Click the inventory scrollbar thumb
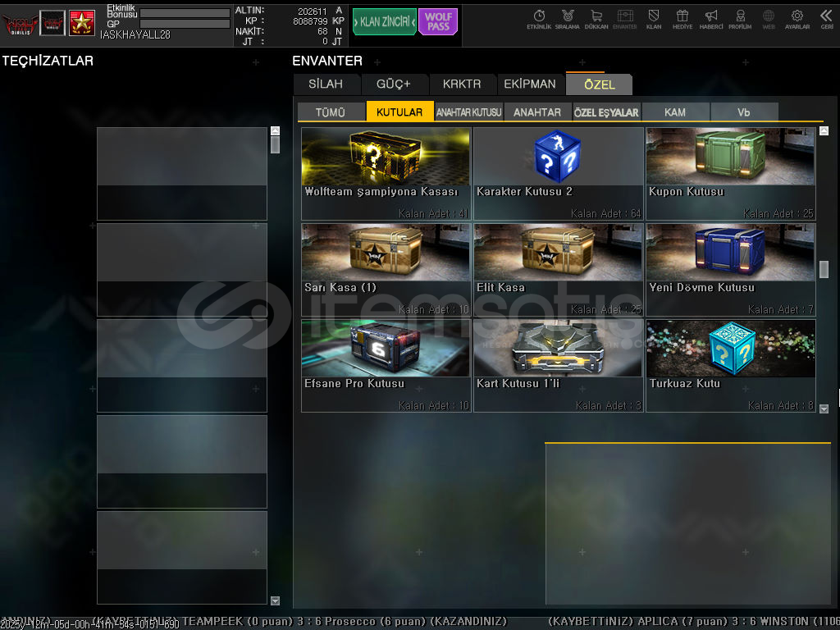This screenshot has width=840, height=630. [x=824, y=269]
